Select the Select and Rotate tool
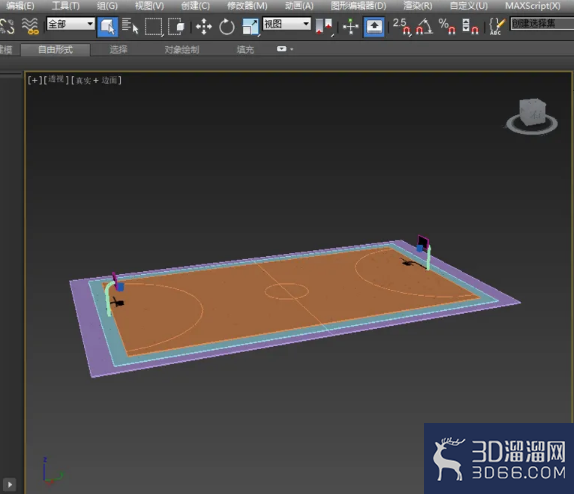 (227, 27)
